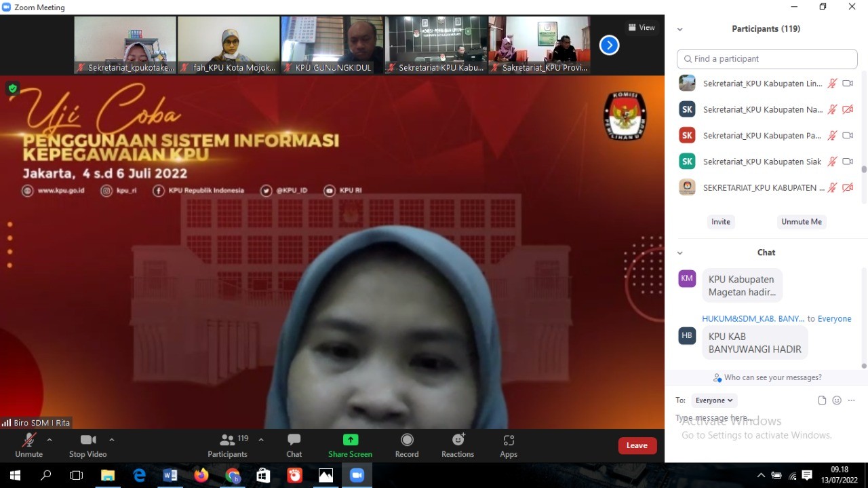Unmute the microphone in the toolbar
868x488 pixels.
pyautogui.click(x=28, y=440)
